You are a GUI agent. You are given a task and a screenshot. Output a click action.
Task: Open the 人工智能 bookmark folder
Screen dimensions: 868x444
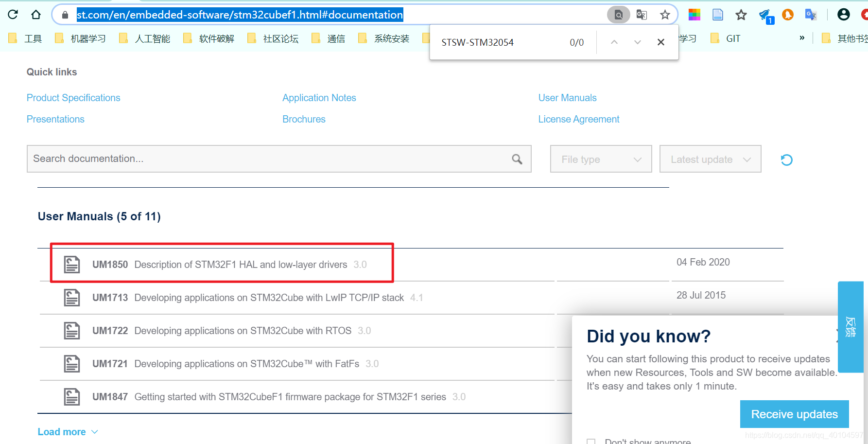(144, 38)
